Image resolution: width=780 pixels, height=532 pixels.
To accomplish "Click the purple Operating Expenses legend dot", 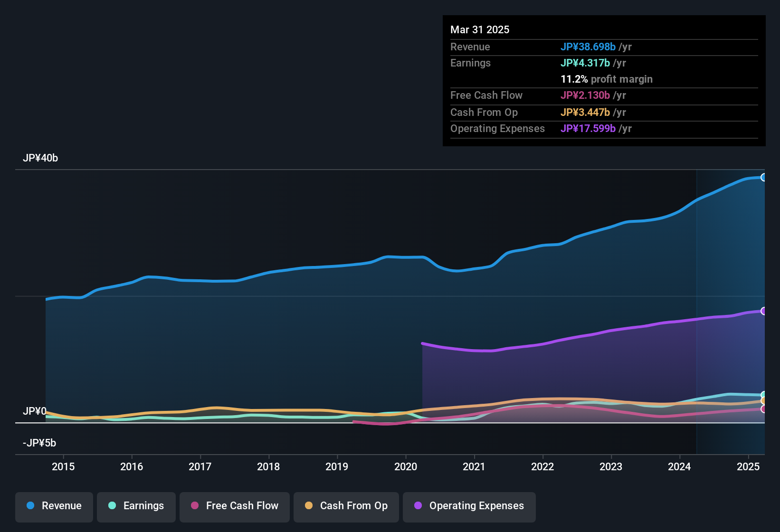I will pos(418,506).
